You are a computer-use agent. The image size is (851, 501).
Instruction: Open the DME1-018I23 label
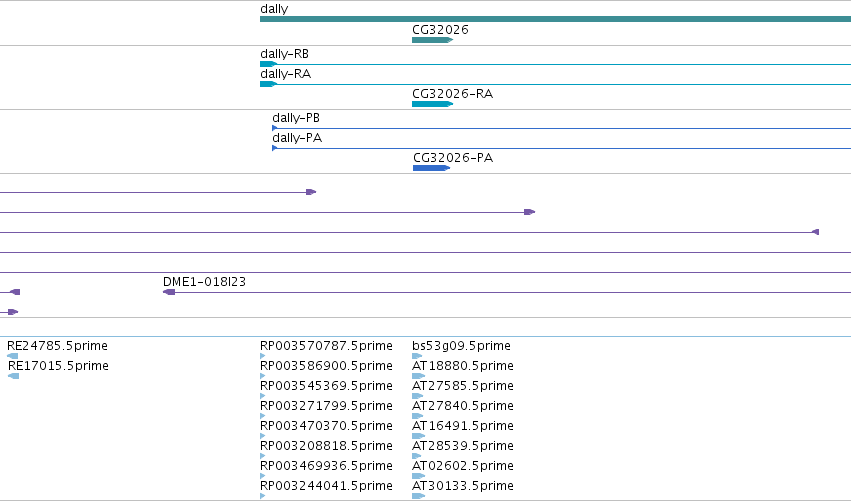[204, 282]
